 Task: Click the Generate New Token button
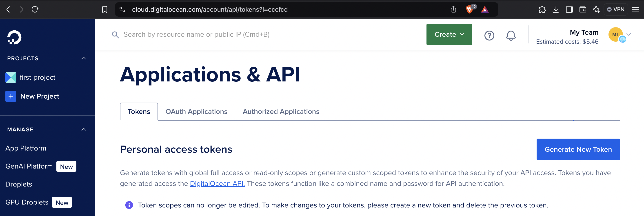pyautogui.click(x=578, y=149)
